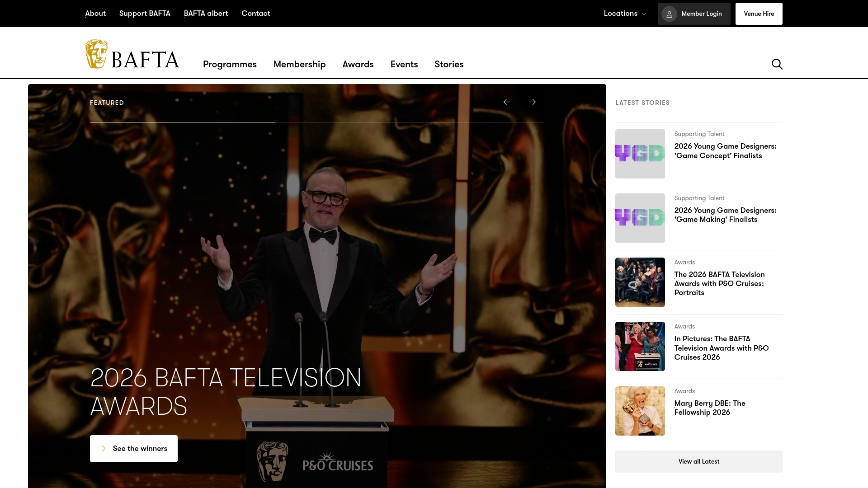The width and height of the screenshot is (868, 488).
Task: Read 2026 Young Game Designers 'Game Concept' Finalists
Action: pyautogui.click(x=725, y=151)
